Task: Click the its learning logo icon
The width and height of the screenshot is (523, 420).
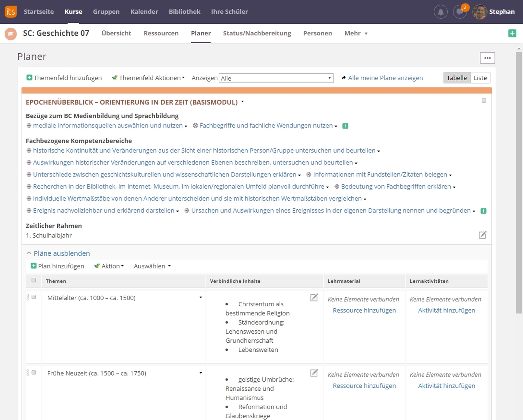Action: [x=11, y=12]
